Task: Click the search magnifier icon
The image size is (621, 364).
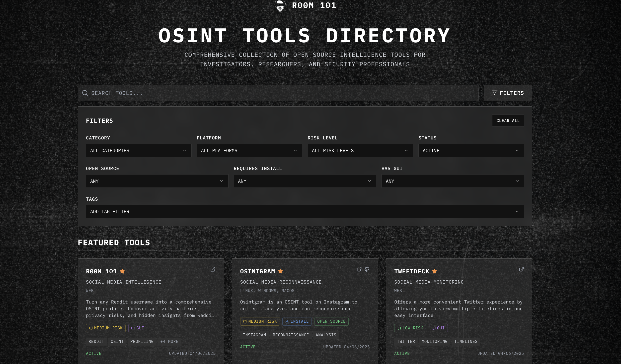Action: 85,93
